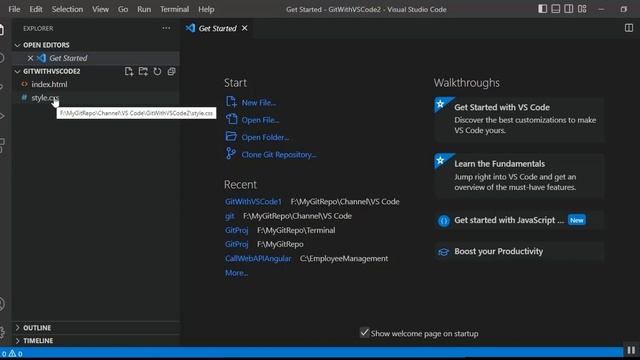The height and width of the screenshot is (360, 640).
Task: Collapse the GITWITHVSCODE2 folder section
Action: 18,71
